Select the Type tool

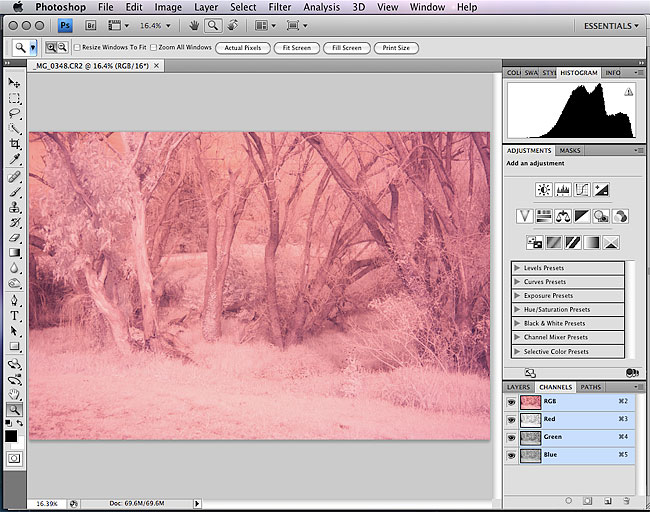tap(15, 314)
